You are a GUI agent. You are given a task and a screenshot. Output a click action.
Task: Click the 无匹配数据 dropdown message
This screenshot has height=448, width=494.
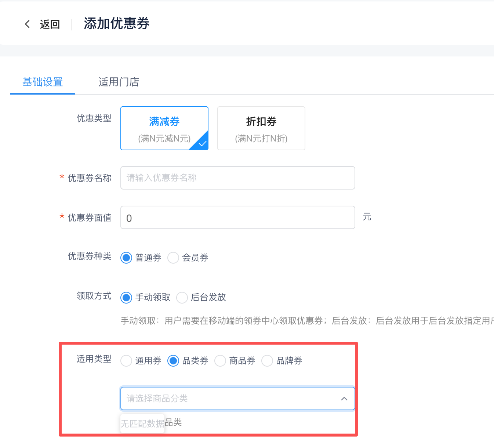click(142, 424)
